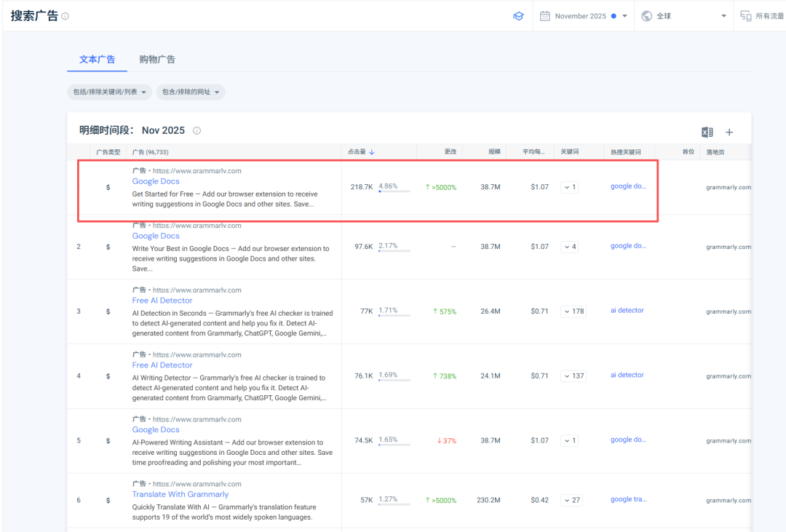The image size is (786, 532).
Task: Click ai detector keyword link in row 4
Action: point(627,375)
